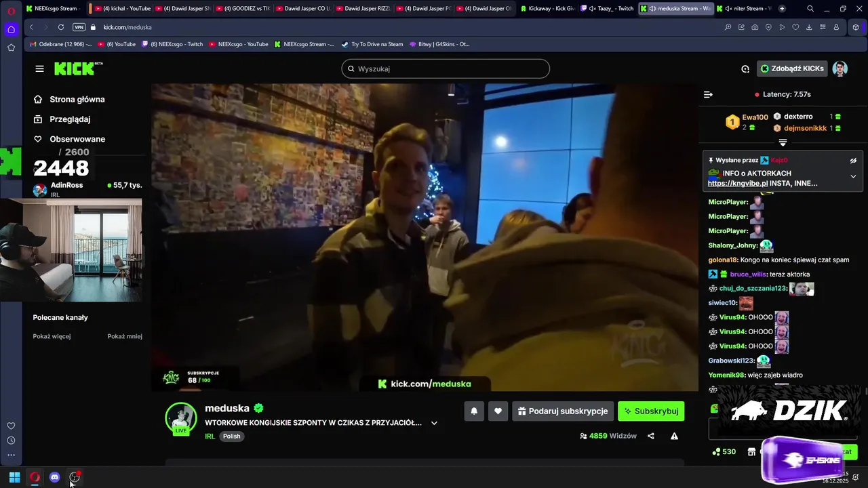Open a new browser tab
Image resolution: width=868 pixels, height=488 pixels.
782,9
